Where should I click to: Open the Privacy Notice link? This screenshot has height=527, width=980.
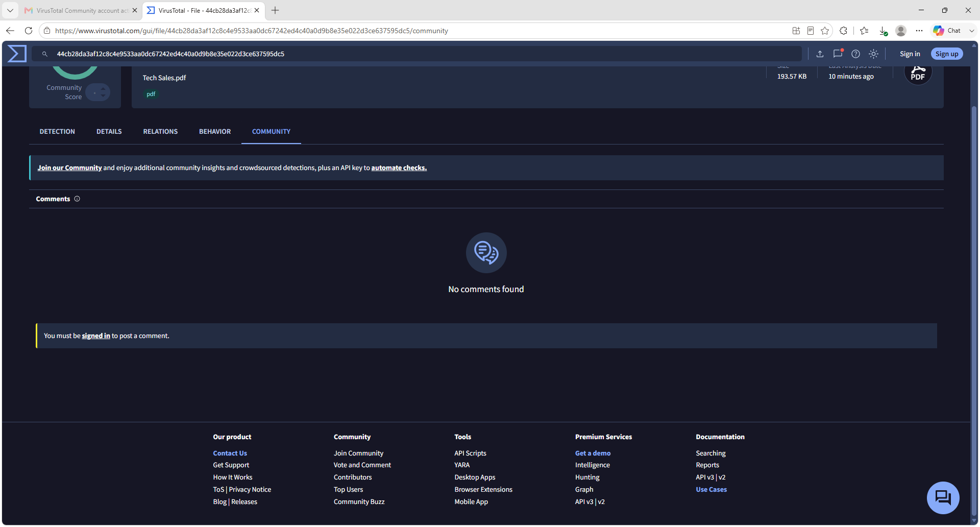click(250, 490)
